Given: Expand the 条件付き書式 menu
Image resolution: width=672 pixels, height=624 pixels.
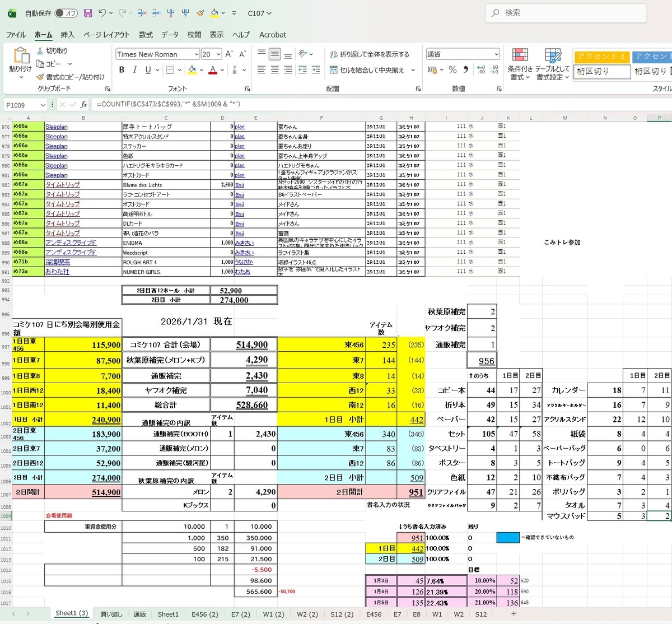Looking at the screenshot, I should click(x=520, y=64).
